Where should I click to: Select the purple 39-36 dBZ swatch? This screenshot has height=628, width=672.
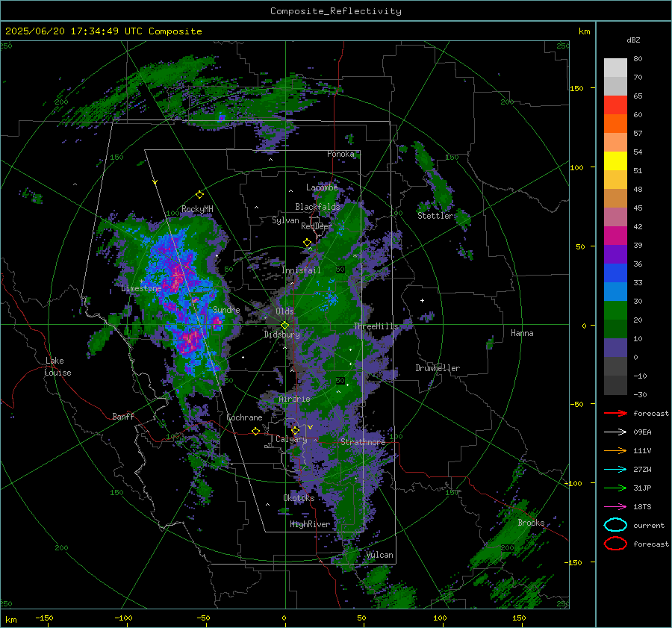coord(615,255)
